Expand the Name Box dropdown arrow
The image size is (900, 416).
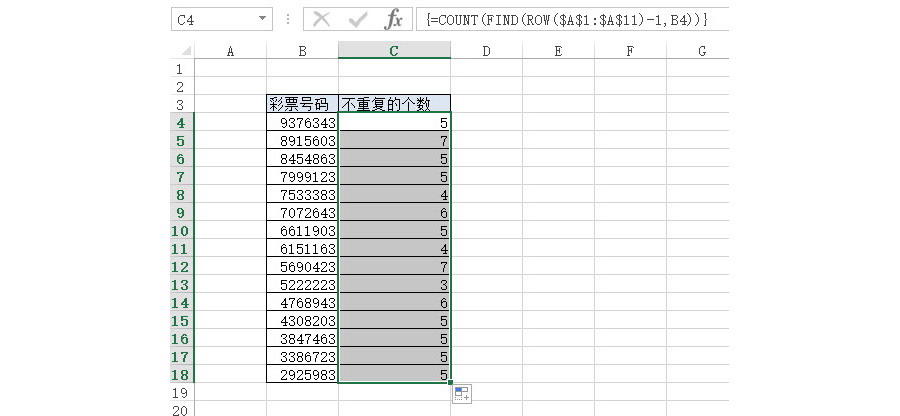pos(262,19)
